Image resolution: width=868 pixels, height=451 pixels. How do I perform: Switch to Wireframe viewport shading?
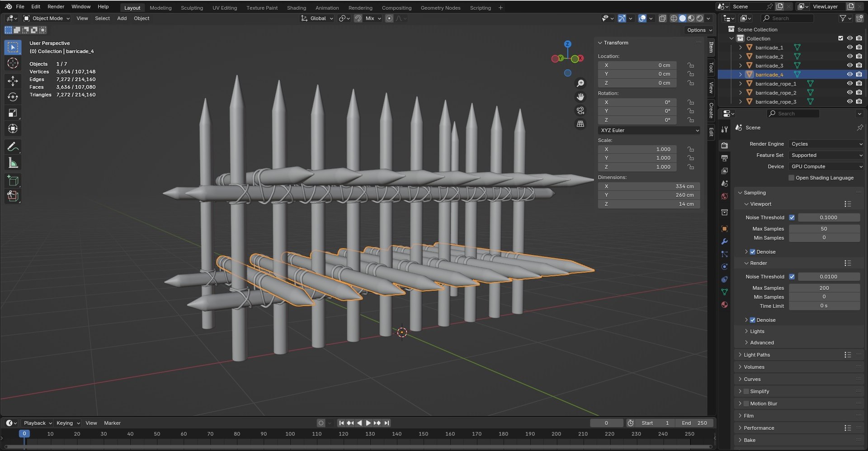tap(674, 19)
